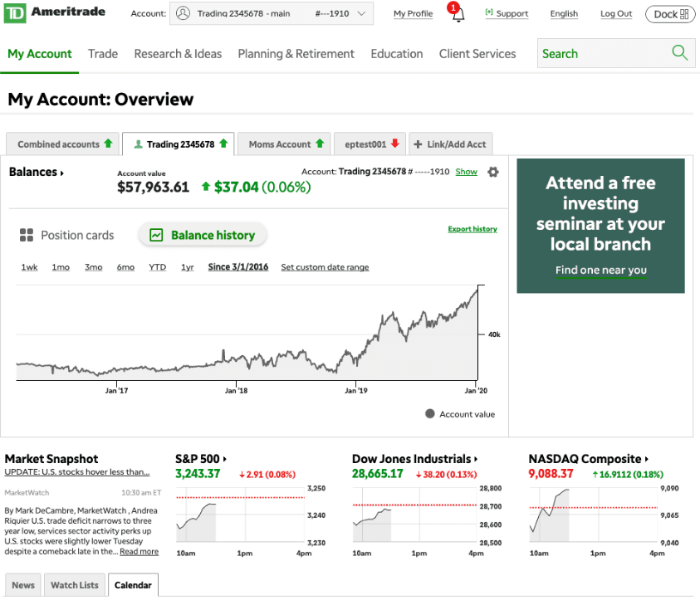Open the Client Services menu

(x=477, y=54)
